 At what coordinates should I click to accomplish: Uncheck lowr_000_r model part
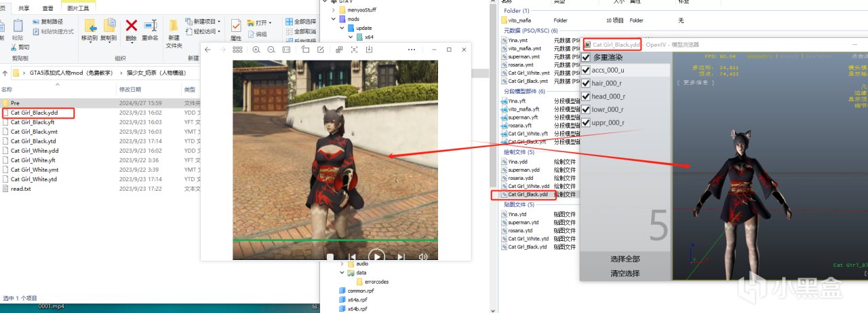click(586, 109)
